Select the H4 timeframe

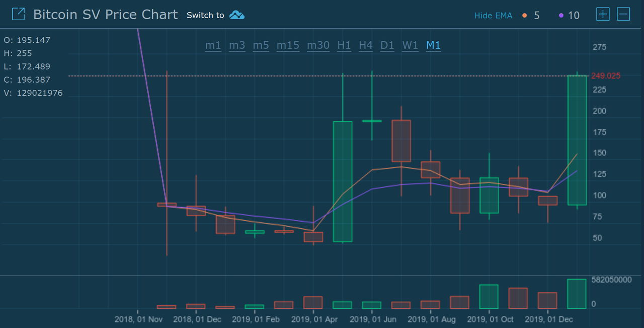click(366, 45)
